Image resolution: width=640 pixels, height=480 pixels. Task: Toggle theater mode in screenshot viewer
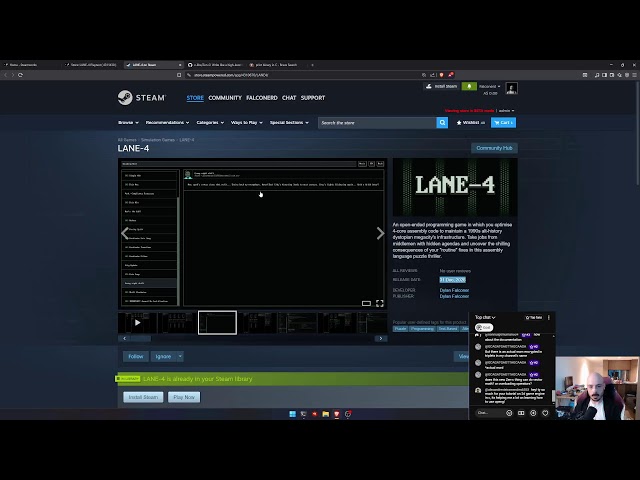pyautogui.click(x=367, y=303)
